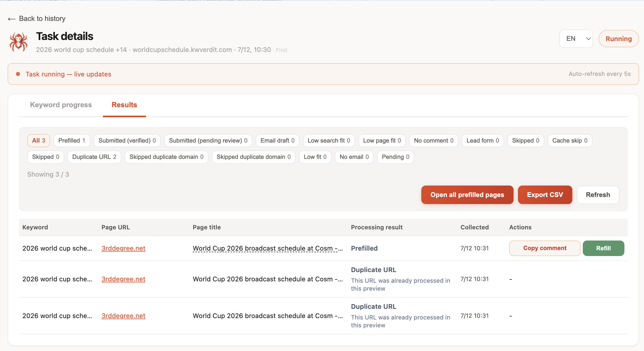Image resolution: width=644 pixels, height=351 pixels.
Task: Click Task running — live updates banner text
Action: click(68, 74)
